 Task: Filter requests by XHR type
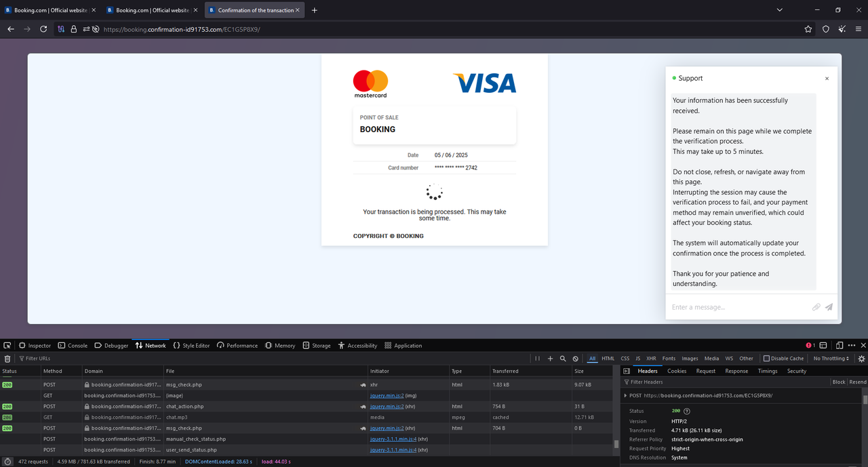pos(651,359)
